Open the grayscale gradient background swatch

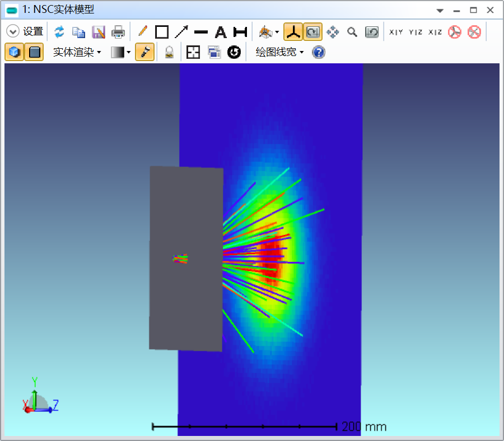(120, 53)
